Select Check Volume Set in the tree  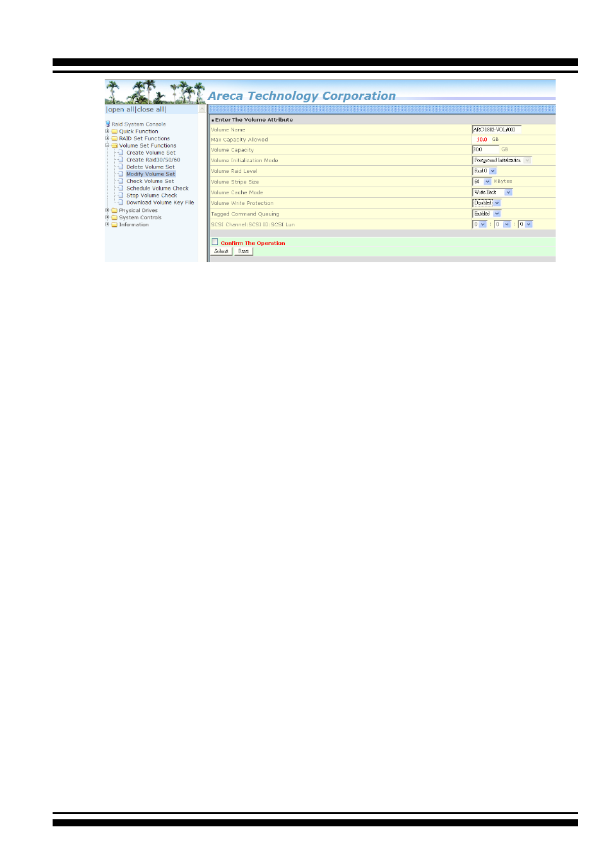point(150,181)
